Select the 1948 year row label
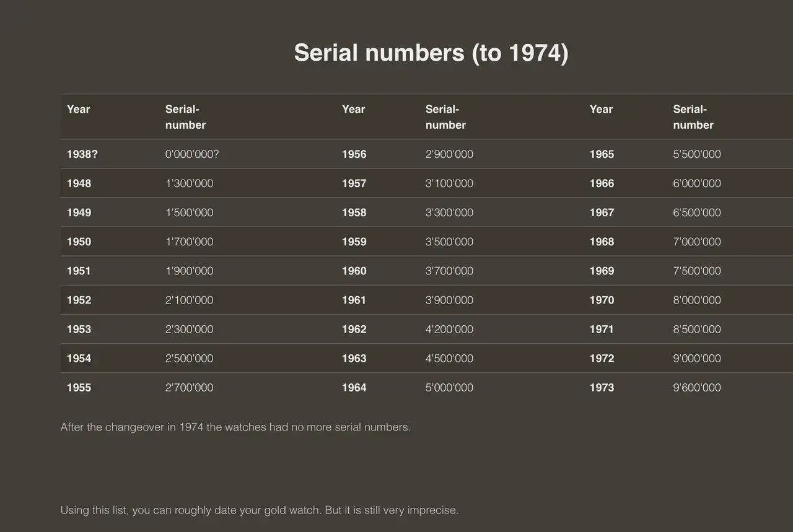793x532 pixels. point(79,183)
